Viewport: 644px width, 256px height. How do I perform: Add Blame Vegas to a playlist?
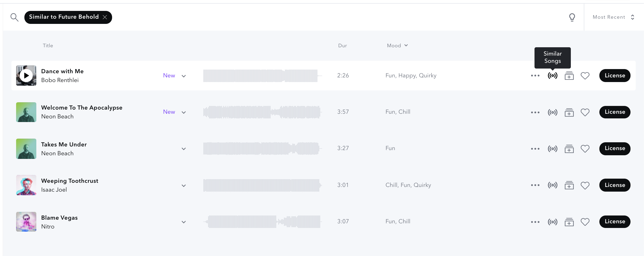[569, 222]
